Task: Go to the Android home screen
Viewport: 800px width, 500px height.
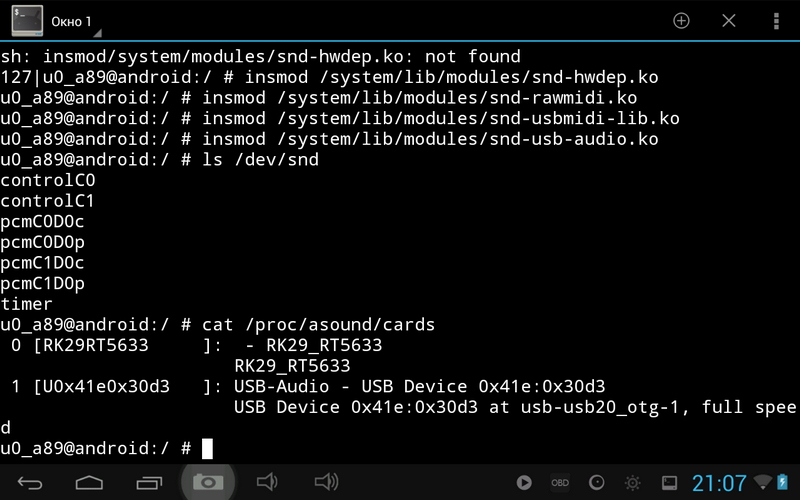Action: tap(91, 483)
